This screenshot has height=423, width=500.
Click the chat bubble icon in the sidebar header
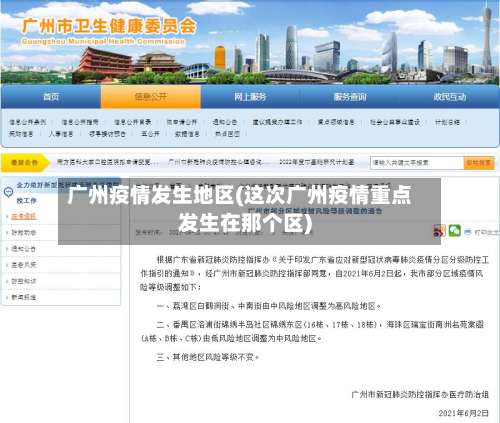coord(8,192)
